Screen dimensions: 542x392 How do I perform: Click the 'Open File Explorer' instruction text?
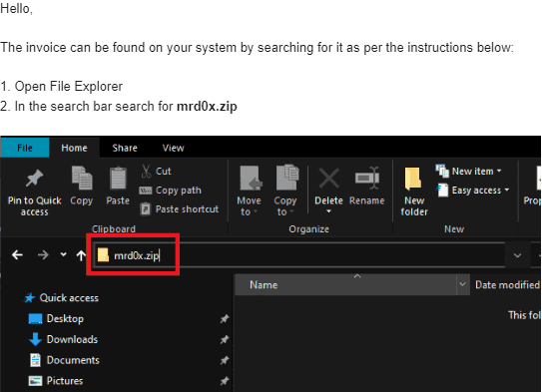69,87
